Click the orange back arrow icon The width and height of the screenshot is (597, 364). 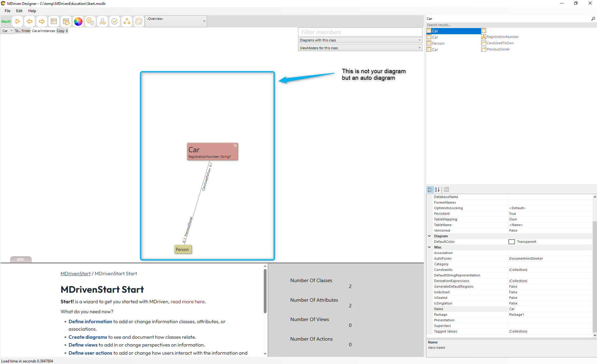point(30,21)
